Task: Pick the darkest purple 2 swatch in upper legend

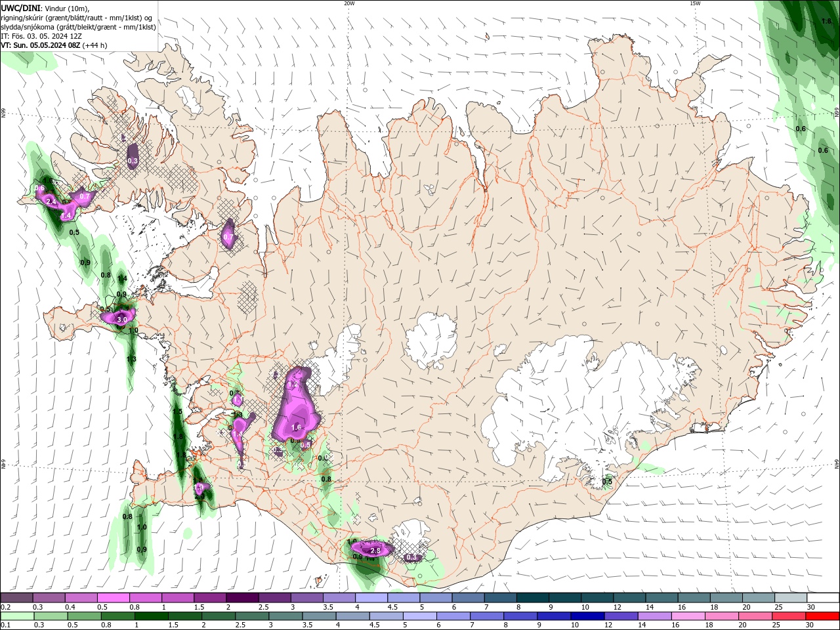Action: [x=242, y=598]
